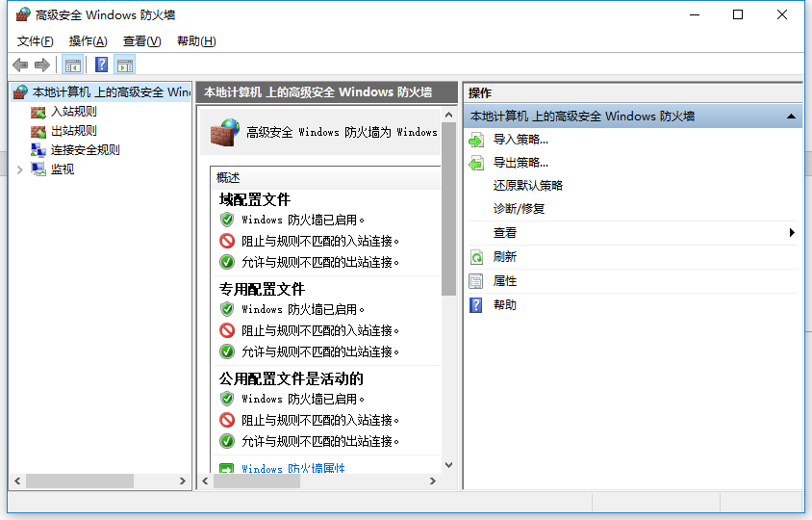The image size is (812, 520).
Task: Click 导入策略... action
Action: coord(520,140)
